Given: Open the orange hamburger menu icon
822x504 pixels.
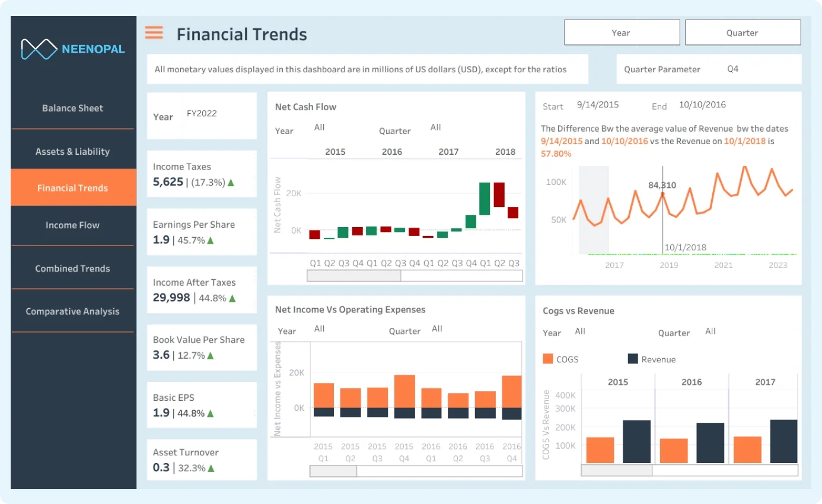Looking at the screenshot, I should click(154, 33).
